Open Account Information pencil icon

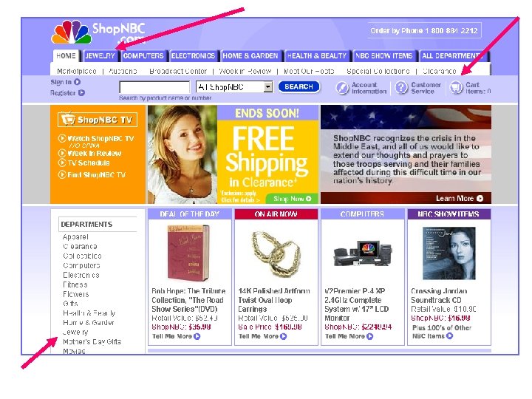(x=342, y=88)
